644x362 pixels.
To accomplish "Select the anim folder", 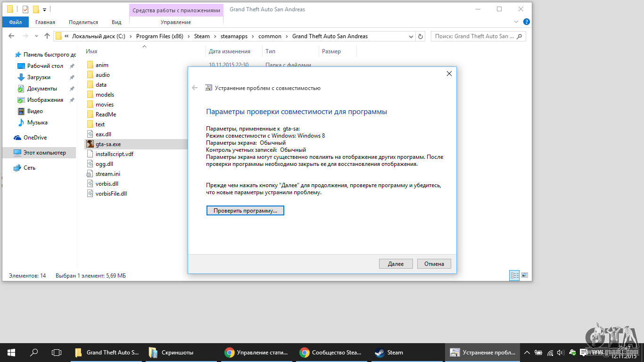I will coord(102,65).
